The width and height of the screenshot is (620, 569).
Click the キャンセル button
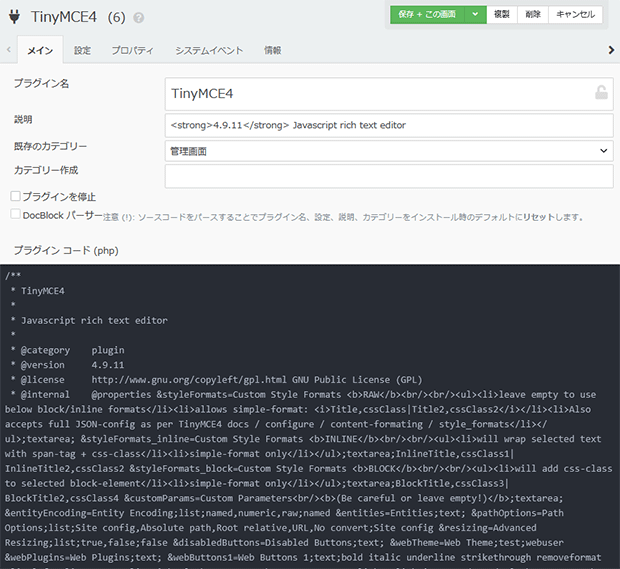point(575,14)
